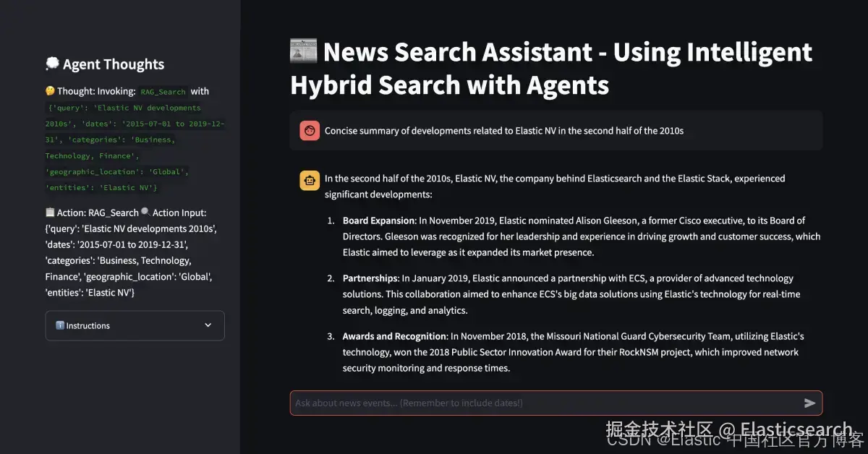This screenshot has width=868, height=454.
Task: Click the thinking face emoji before Thought
Action: 50,91
